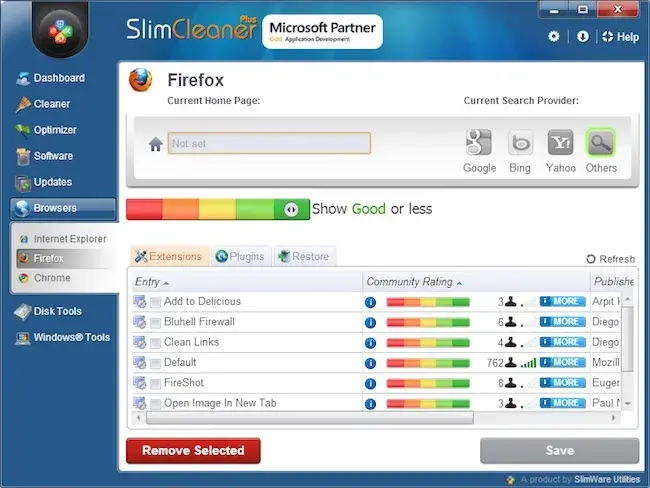650x488 pixels.
Task: Click MORE button for Default
Action: click(563, 362)
